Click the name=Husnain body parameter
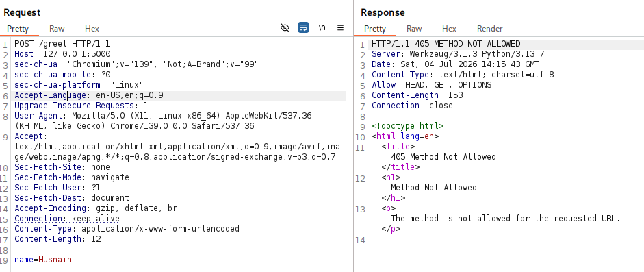The image size is (644, 272). 43,260
